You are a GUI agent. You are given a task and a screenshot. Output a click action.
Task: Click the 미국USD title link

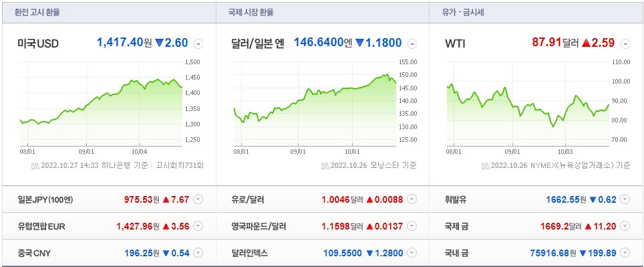[x=38, y=43]
